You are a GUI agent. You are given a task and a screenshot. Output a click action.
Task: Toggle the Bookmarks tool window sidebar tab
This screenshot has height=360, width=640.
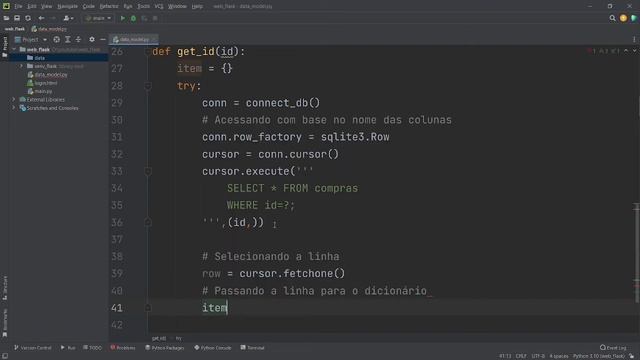click(5, 323)
